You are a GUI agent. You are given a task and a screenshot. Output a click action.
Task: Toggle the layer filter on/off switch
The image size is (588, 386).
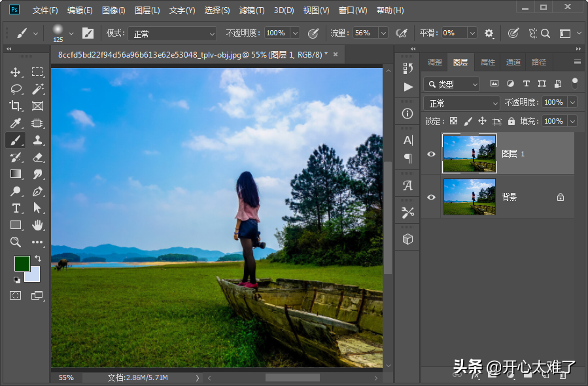point(574,83)
